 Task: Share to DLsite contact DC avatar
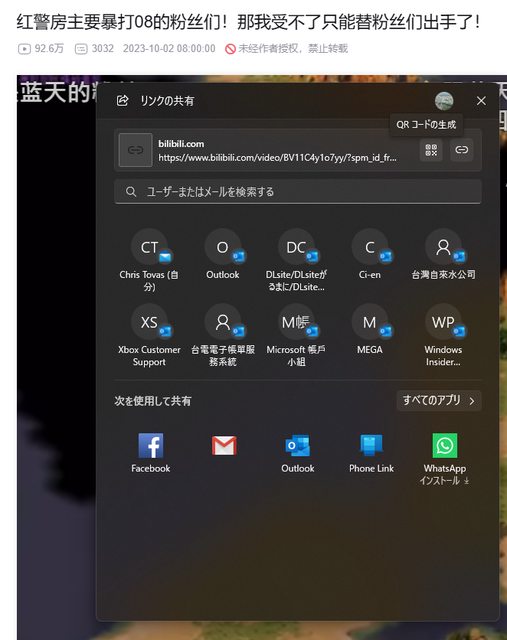click(x=296, y=260)
